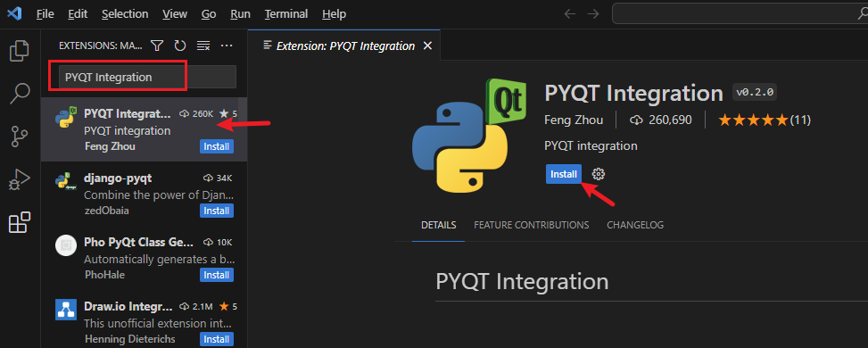Click the PYQT Integration readme heading
The image size is (868, 348).
[522, 281]
